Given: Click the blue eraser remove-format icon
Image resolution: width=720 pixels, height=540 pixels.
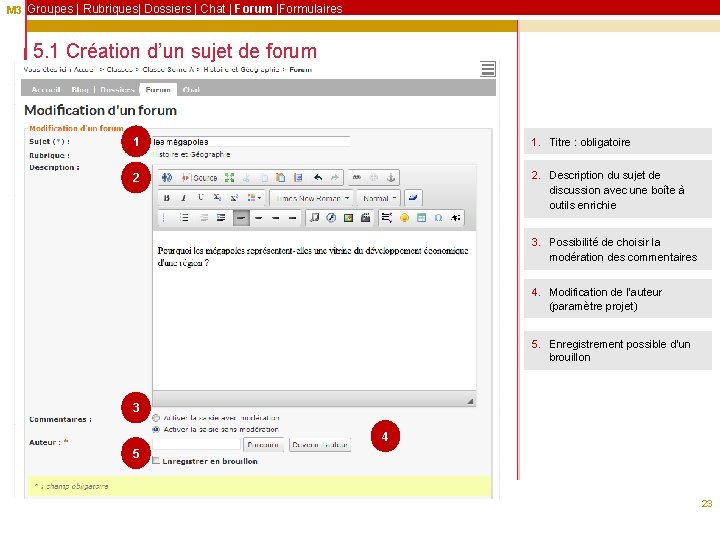Looking at the screenshot, I should (413, 198).
